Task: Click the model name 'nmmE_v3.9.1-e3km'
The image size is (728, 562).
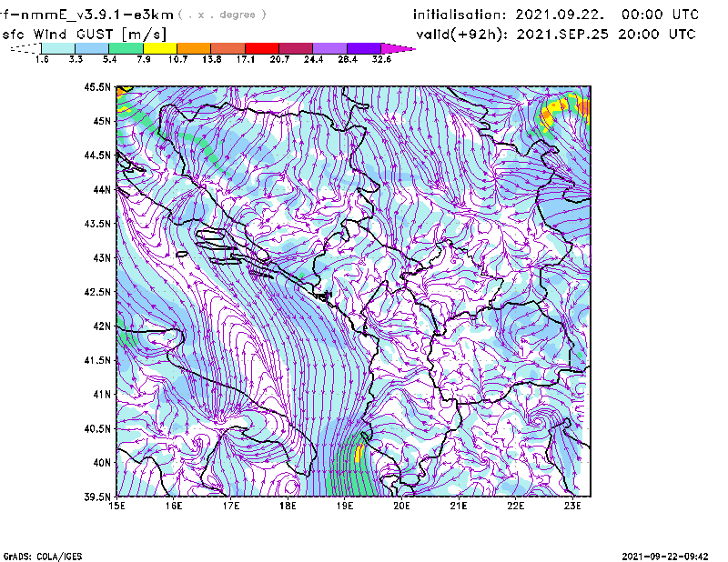Action: (97, 15)
